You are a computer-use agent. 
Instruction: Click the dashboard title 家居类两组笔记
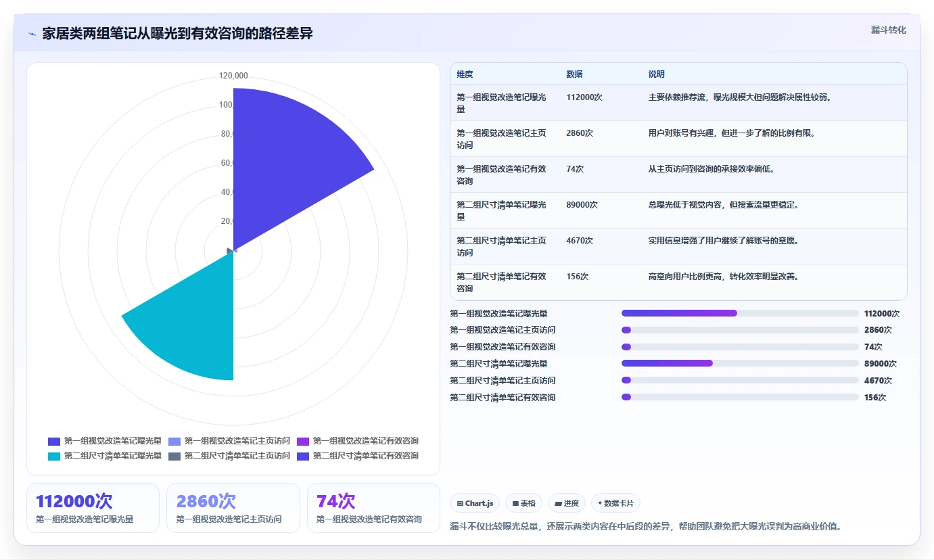point(178,34)
